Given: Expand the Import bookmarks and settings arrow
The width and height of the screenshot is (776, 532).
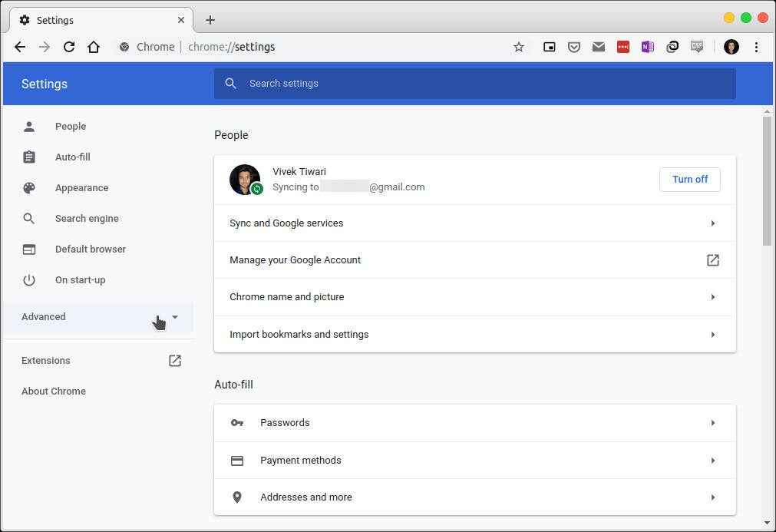Looking at the screenshot, I should coord(712,335).
